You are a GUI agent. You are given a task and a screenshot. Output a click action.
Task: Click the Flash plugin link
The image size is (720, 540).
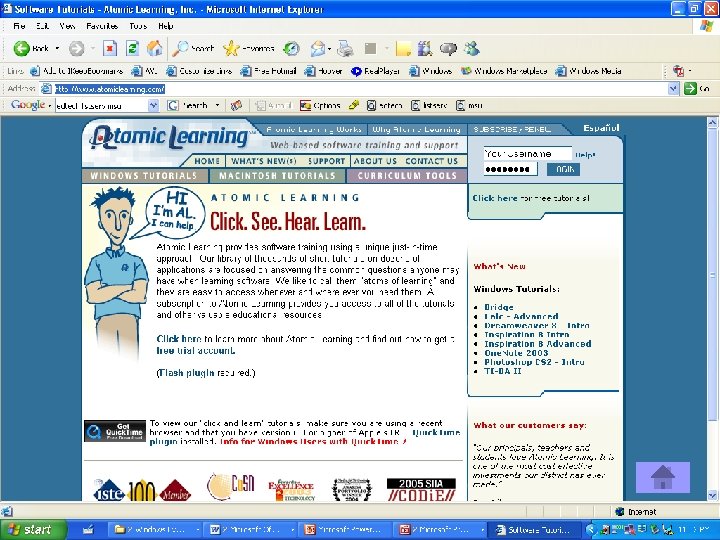click(186, 373)
